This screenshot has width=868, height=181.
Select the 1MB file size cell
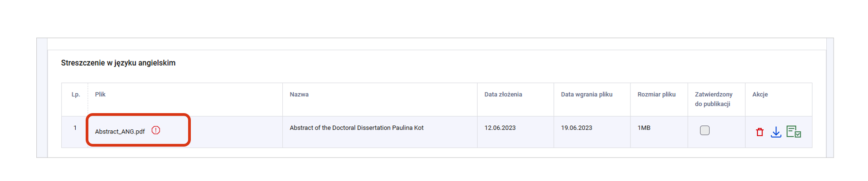644,128
